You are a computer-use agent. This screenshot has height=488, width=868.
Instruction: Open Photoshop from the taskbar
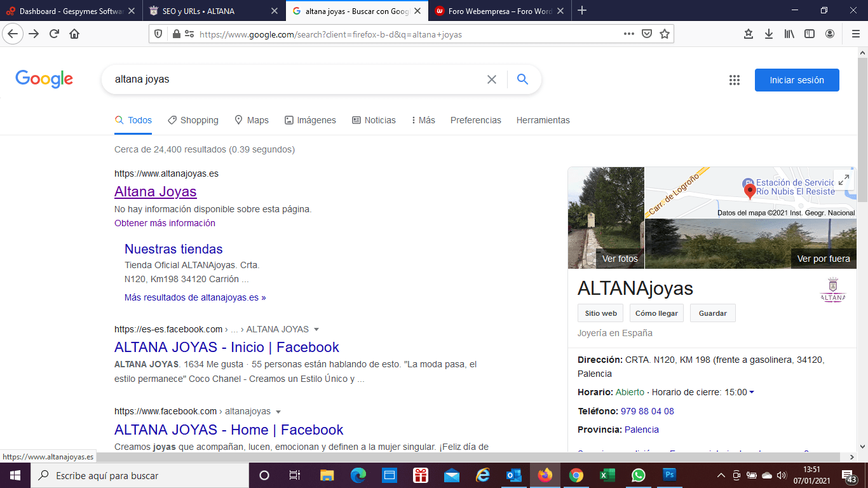pos(669,475)
